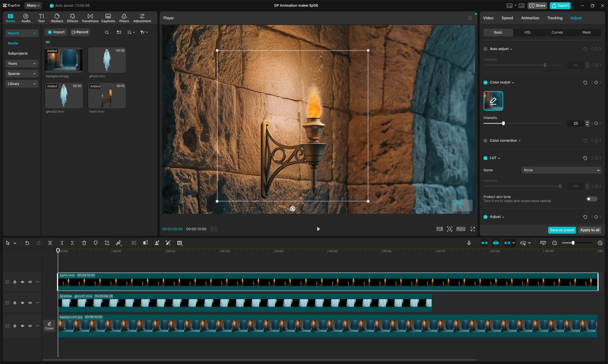Click the timeline zoom out magnifier
This screenshot has width=608, height=364.
click(554, 243)
